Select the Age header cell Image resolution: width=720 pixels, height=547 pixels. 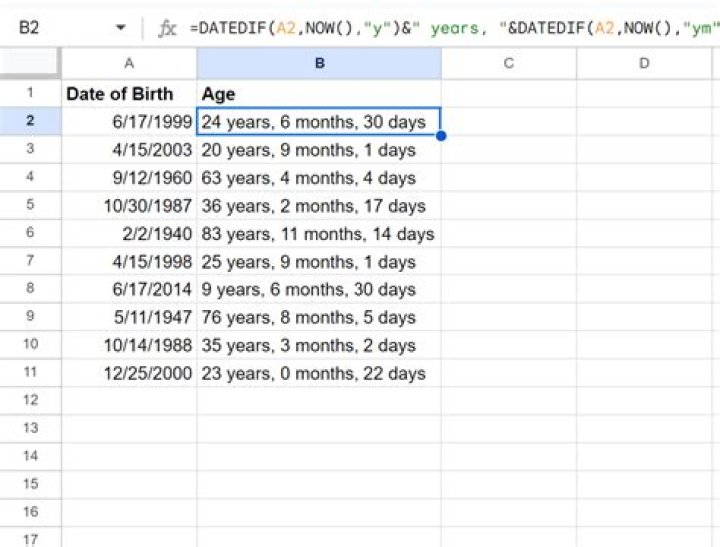tap(319, 94)
